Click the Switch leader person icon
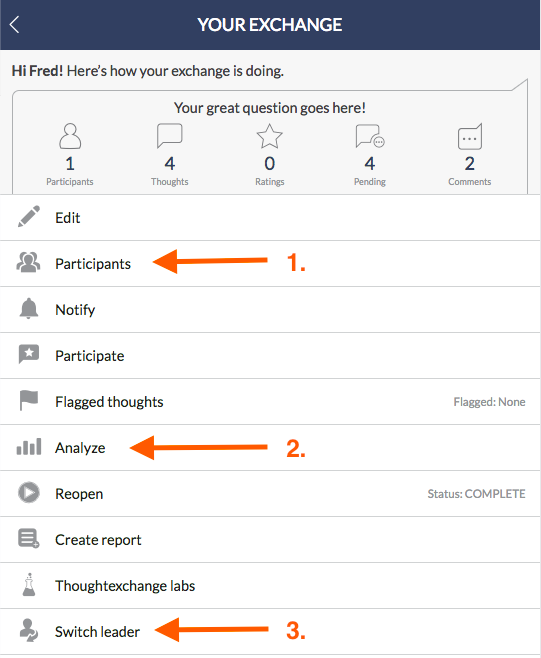The image size is (541, 658). click(x=29, y=630)
